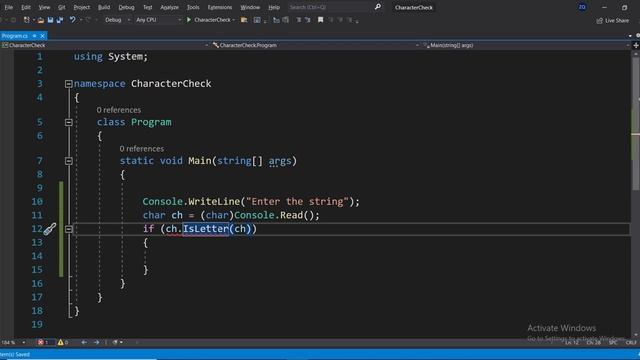Click line number 12 in the margin

pos(37,229)
